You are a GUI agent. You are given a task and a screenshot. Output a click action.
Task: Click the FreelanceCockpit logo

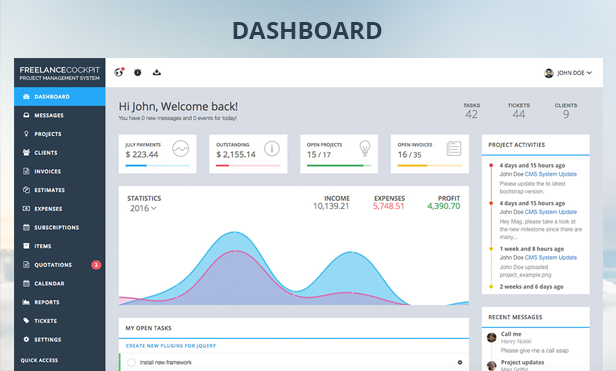(60, 73)
